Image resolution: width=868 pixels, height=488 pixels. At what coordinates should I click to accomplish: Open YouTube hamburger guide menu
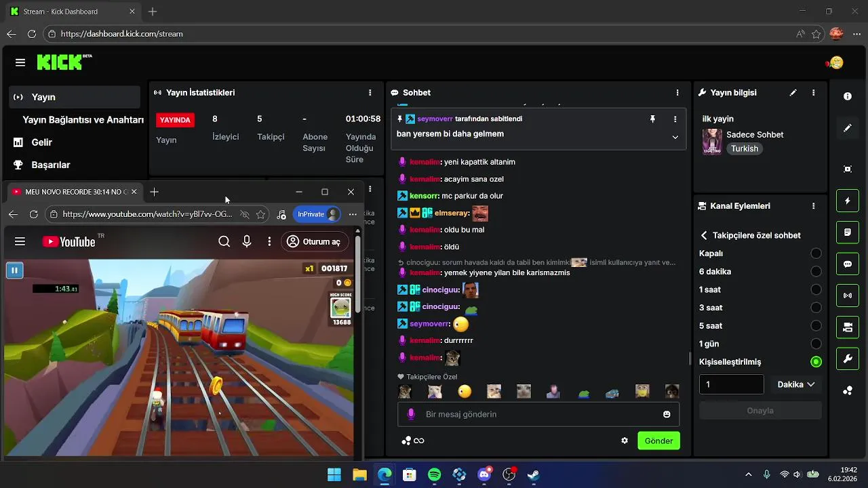click(20, 241)
